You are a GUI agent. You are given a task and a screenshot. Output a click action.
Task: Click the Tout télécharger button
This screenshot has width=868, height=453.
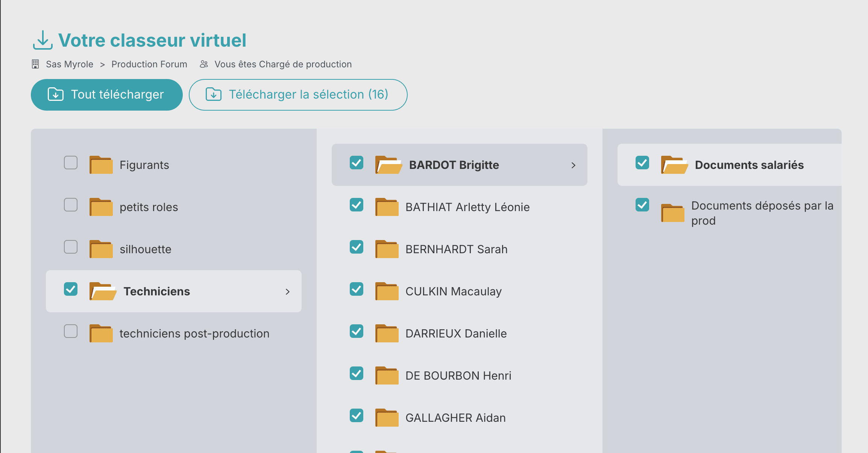point(107,95)
